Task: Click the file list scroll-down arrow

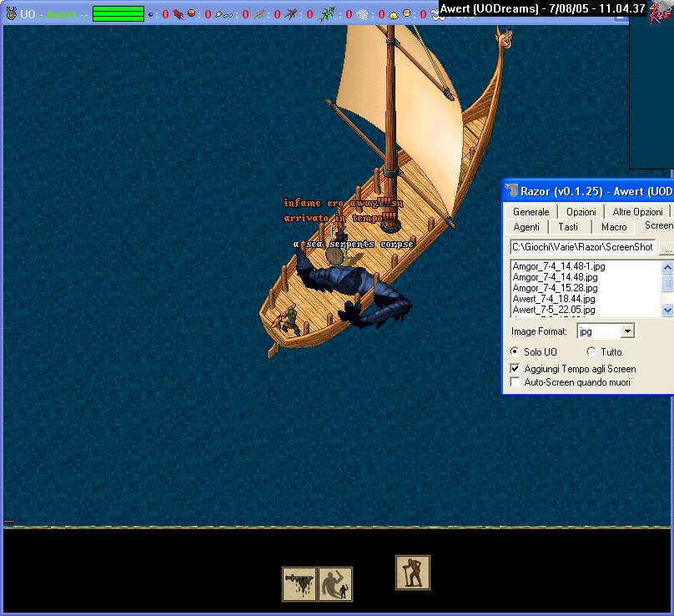Action: pos(667,310)
